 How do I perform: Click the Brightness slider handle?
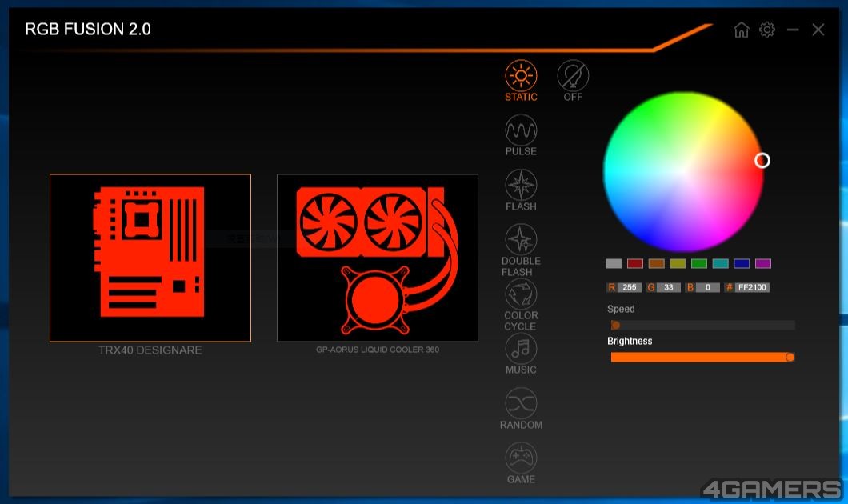[790, 357]
